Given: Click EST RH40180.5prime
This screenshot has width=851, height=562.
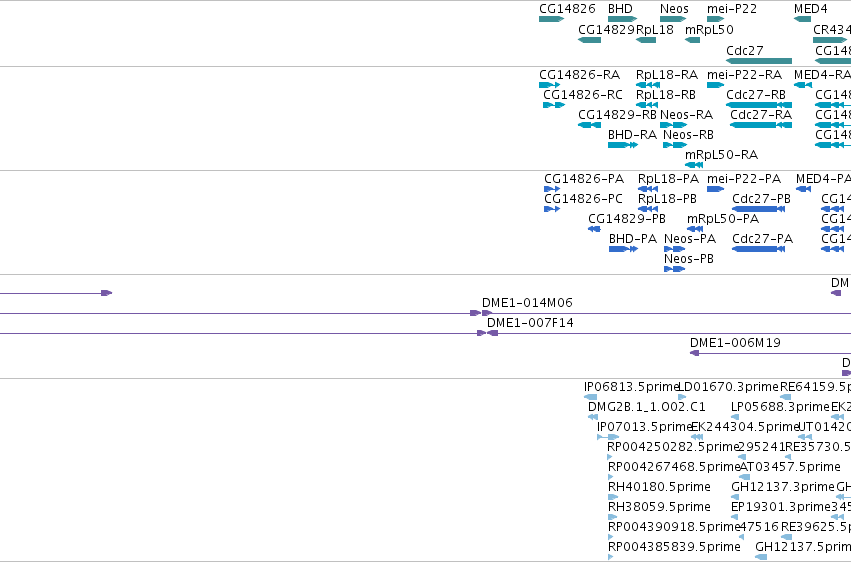Looking at the screenshot, I should (x=659, y=487).
